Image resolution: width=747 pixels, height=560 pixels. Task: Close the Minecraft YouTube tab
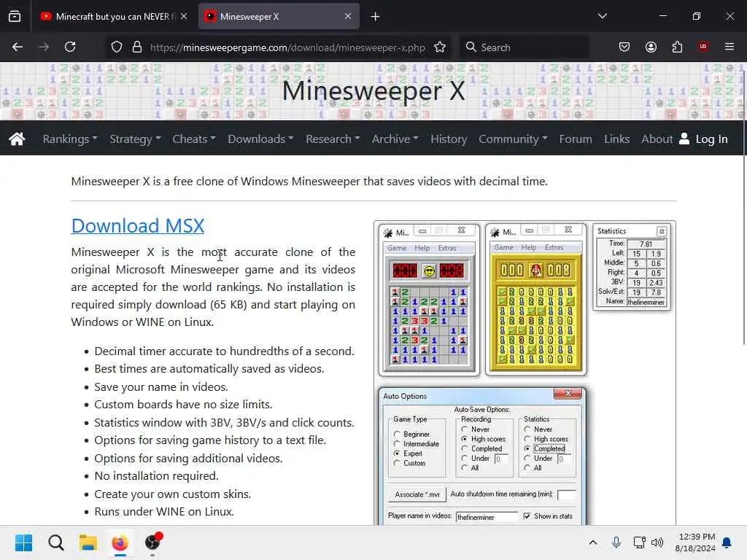[x=184, y=17]
